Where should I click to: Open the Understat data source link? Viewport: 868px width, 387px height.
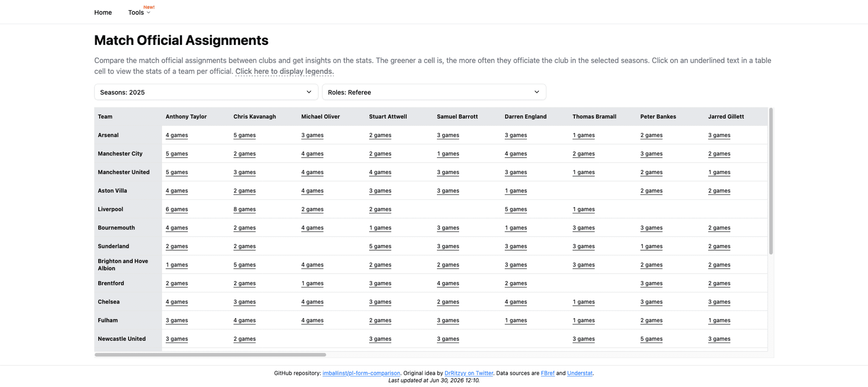tap(580, 373)
